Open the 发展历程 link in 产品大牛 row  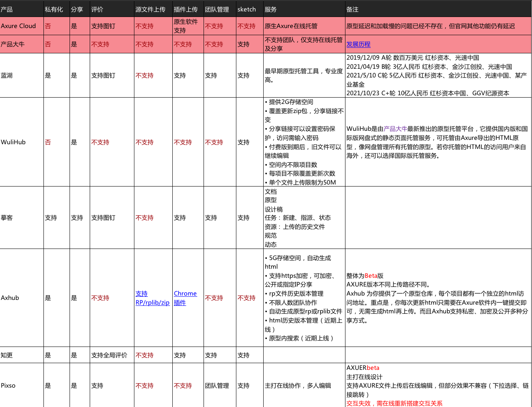pyautogui.click(x=358, y=44)
